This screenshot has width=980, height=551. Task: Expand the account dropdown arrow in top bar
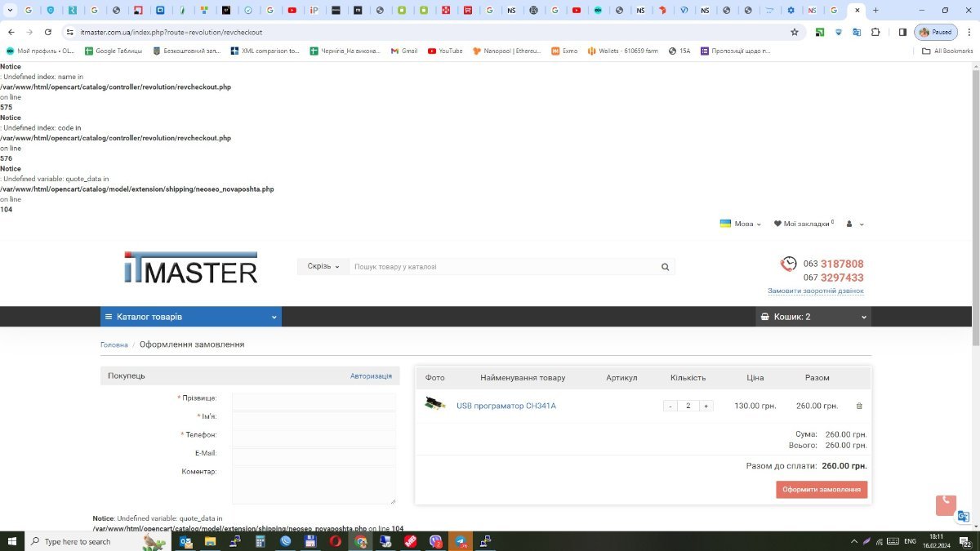862,224
